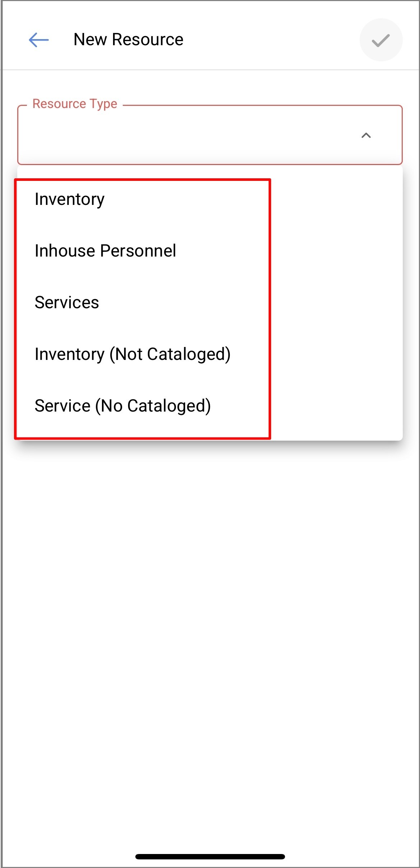Select Inventory from the list
This screenshot has width=420, height=868.
(70, 199)
